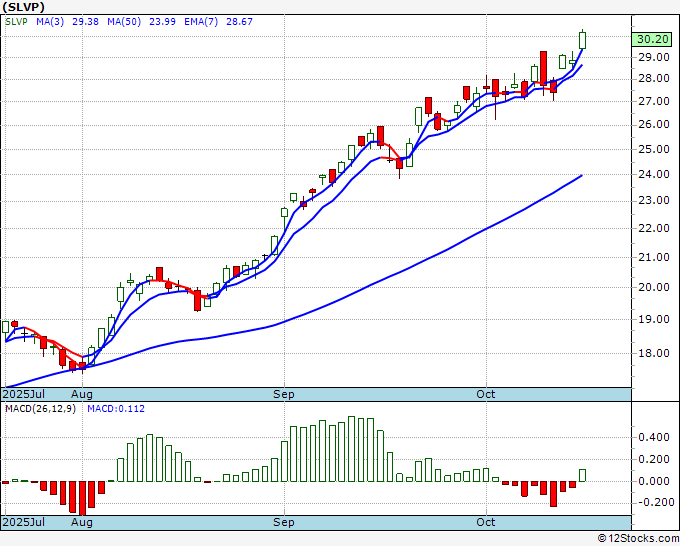Click the 20.00 price axis label
Image resolution: width=680 pixels, height=546 pixels.
(x=654, y=287)
